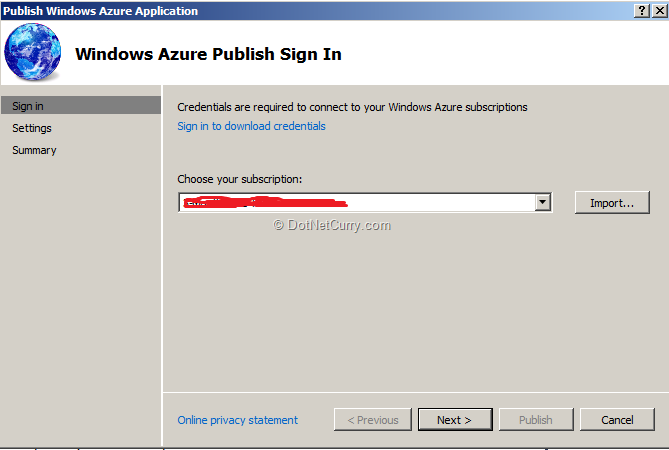The width and height of the screenshot is (669, 450).
Task: Open the Summary step in sidebar
Action: point(34,150)
